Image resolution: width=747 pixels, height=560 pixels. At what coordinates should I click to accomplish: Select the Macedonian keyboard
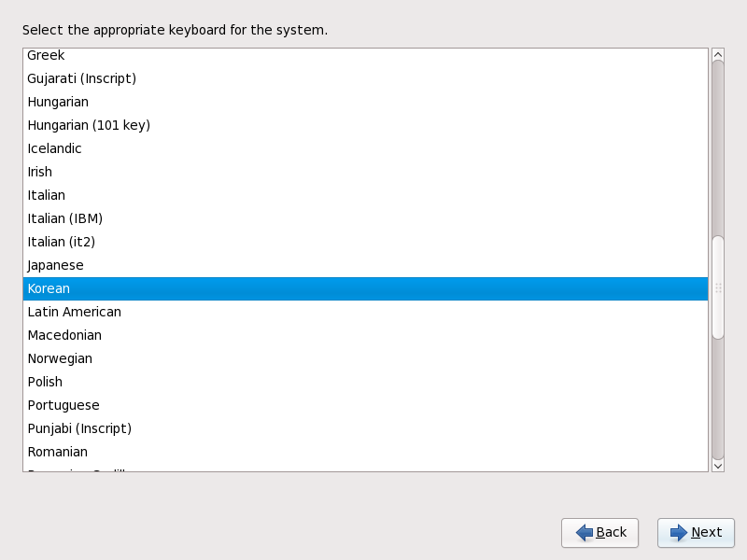tap(365, 335)
